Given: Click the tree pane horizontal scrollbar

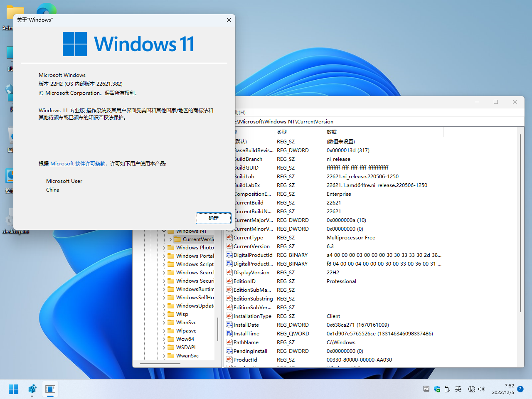Looking at the screenshot, I should tap(160, 364).
